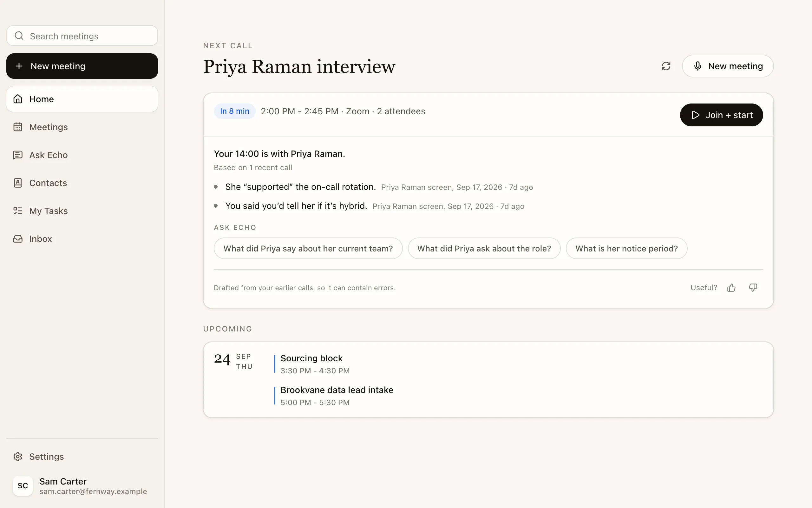The height and width of the screenshot is (508, 812).
Task: Click Join + start button
Action: (721, 115)
